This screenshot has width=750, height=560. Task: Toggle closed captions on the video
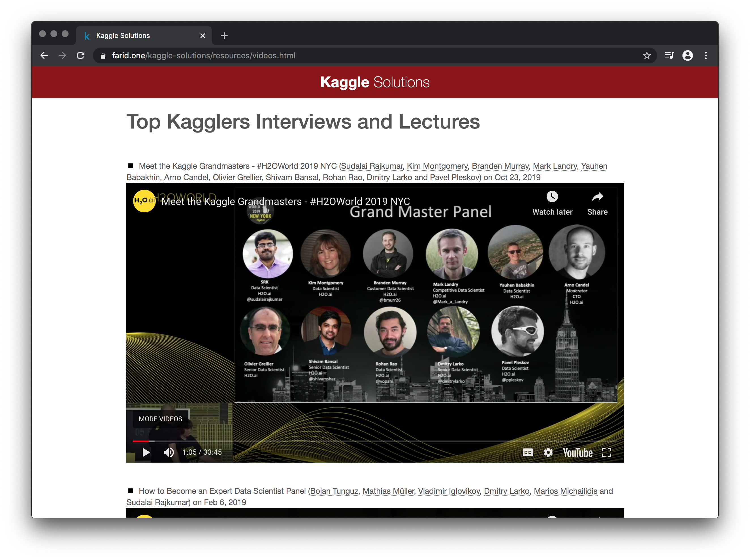[x=528, y=452]
